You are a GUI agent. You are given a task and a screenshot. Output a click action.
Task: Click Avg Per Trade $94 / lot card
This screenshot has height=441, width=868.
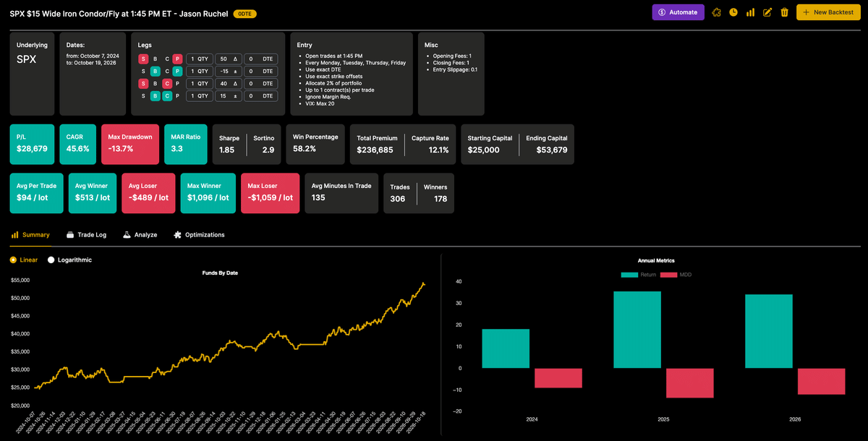pyautogui.click(x=37, y=193)
